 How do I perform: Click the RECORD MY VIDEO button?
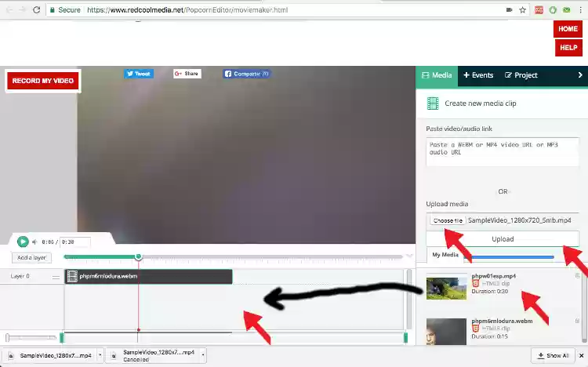click(43, 81)
